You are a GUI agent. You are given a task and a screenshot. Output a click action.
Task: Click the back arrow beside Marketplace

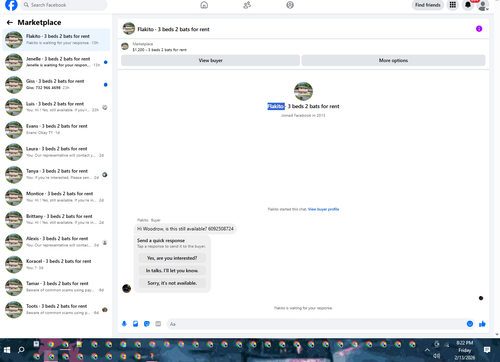click(x=10, y=22)
